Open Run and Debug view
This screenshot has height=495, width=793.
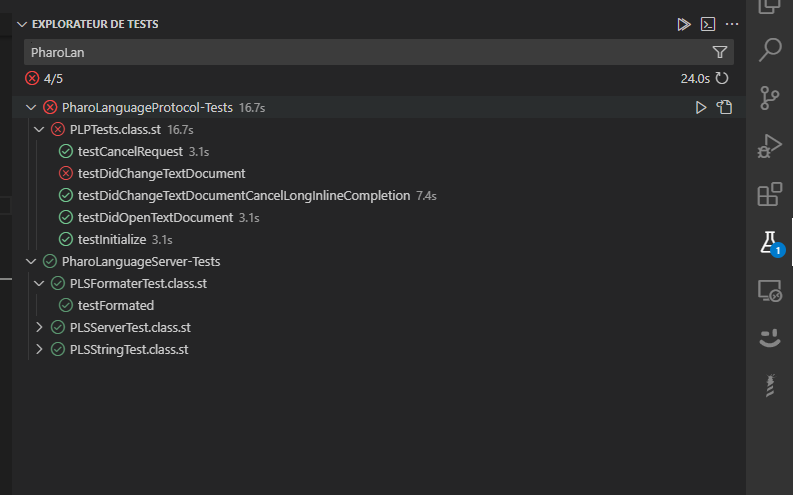(770, 147)
